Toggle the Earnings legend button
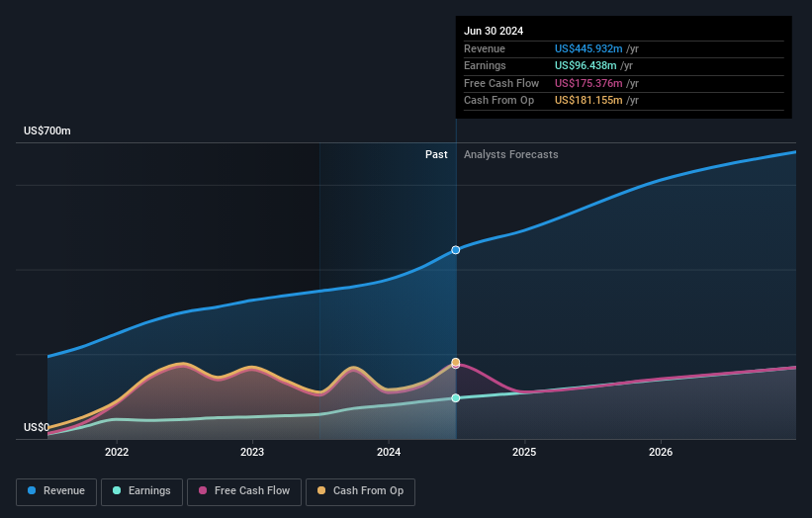The height and width of the screenshot is (518, 812). click(141, 491)
